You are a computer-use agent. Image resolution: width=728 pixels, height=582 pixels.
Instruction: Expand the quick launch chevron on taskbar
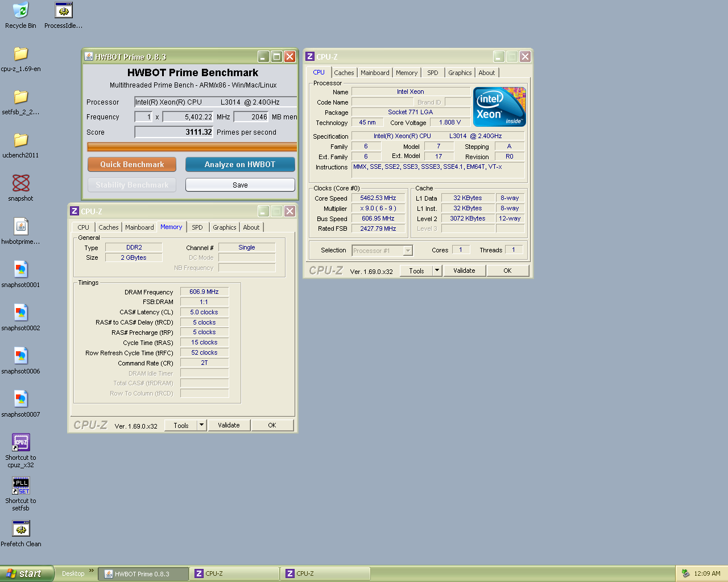[x=92, y=571]
